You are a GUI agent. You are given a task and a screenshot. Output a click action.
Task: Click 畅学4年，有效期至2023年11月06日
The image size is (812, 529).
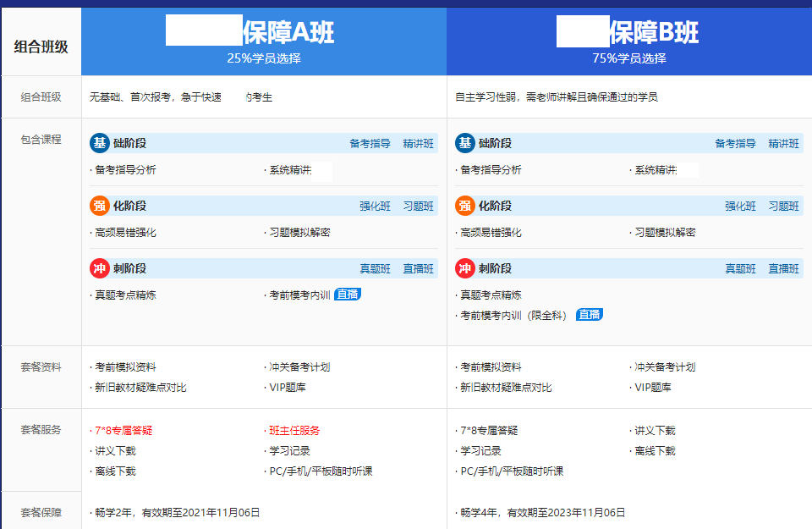coord(543,512)
